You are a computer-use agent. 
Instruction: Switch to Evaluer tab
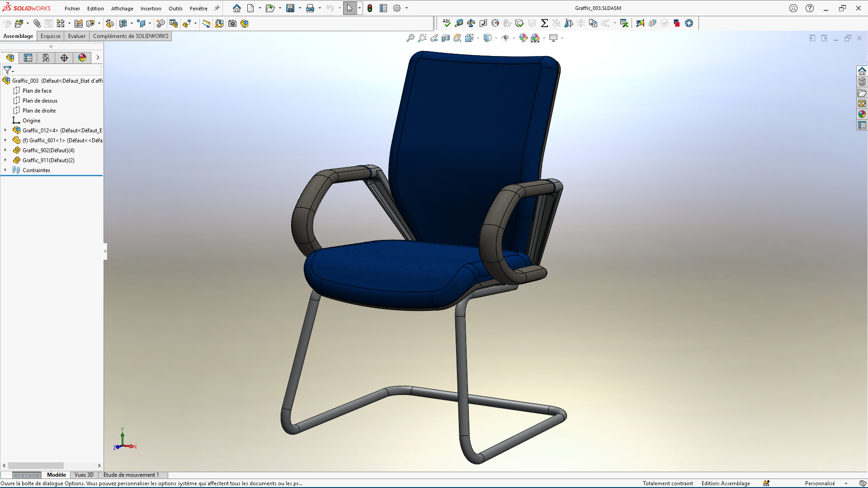pyautogui.click(x=77, y=36)
